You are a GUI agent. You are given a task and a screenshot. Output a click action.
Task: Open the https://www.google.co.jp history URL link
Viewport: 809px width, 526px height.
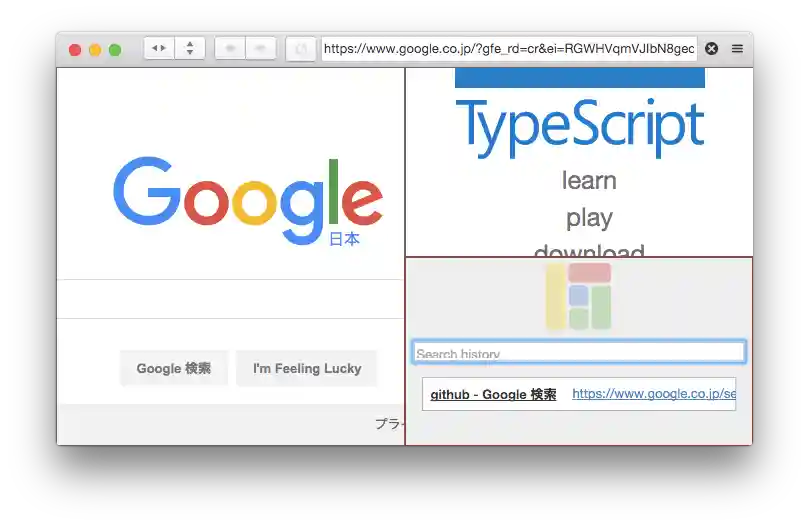654,394
